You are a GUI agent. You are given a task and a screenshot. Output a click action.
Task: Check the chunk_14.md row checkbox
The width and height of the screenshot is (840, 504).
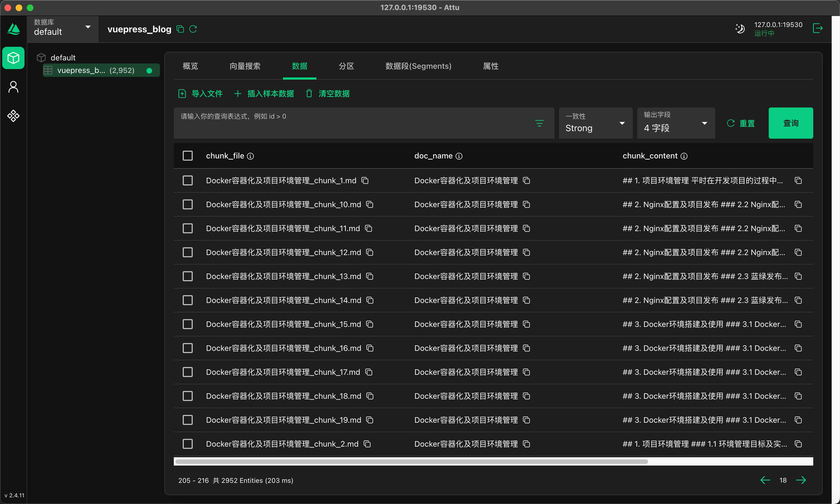[x=187, y=300]
